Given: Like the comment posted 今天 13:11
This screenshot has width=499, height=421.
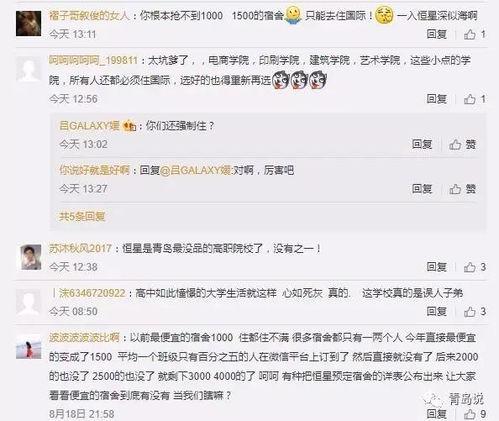Looking at the screenshot, I should tap(475, 34).
